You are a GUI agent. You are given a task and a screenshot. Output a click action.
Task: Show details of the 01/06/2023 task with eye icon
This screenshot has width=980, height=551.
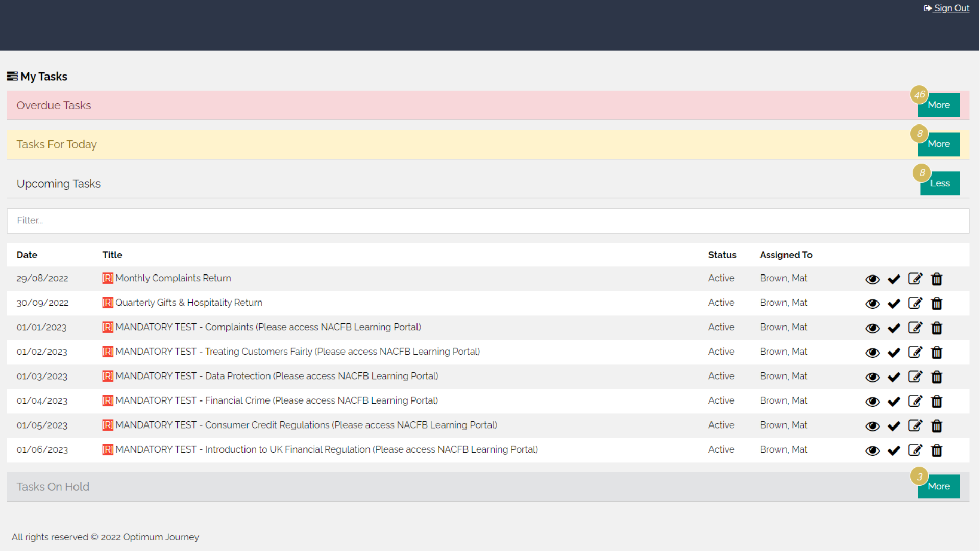point(872,450)
